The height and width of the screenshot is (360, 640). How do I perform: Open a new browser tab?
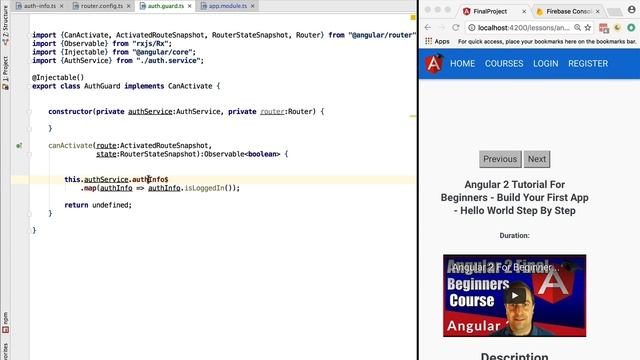point(614,12)
